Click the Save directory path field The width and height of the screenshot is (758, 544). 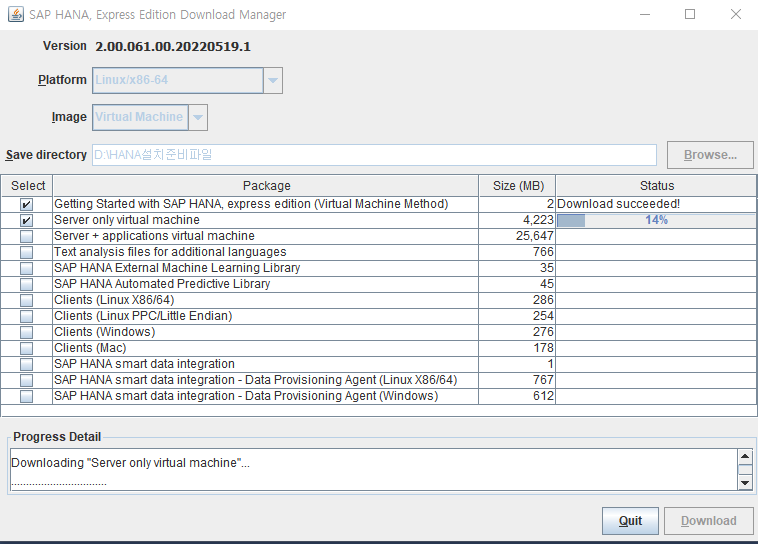(374, 155)
